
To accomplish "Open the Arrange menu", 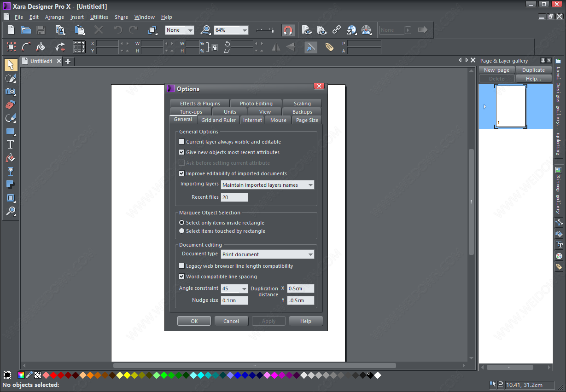I will pyautogui.click(x=54, y=17).
